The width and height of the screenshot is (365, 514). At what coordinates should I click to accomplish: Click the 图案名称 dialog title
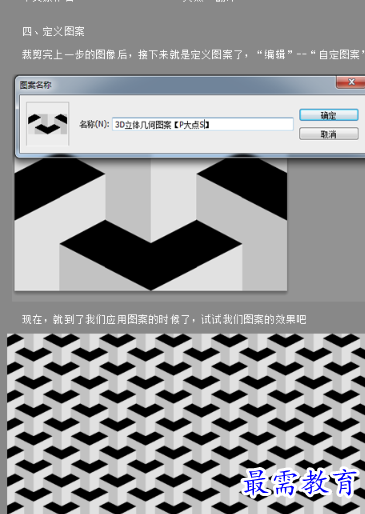pos(35,85)
